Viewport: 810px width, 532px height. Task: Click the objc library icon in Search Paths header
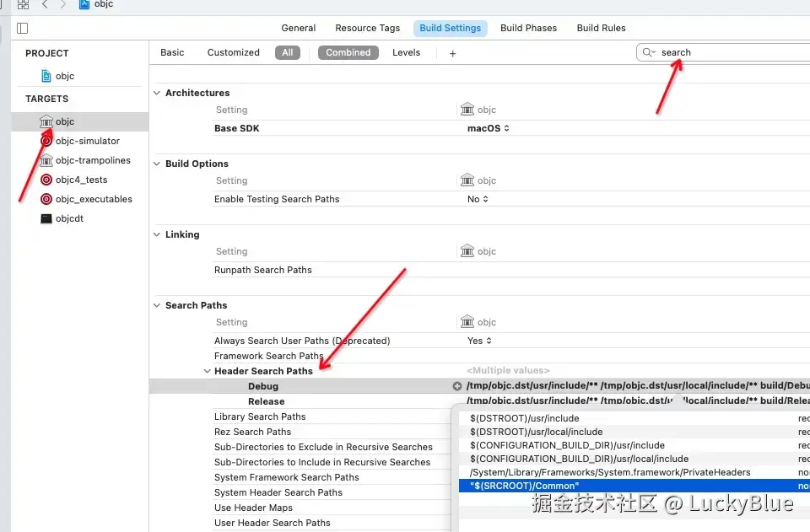(x=467, y=322)
